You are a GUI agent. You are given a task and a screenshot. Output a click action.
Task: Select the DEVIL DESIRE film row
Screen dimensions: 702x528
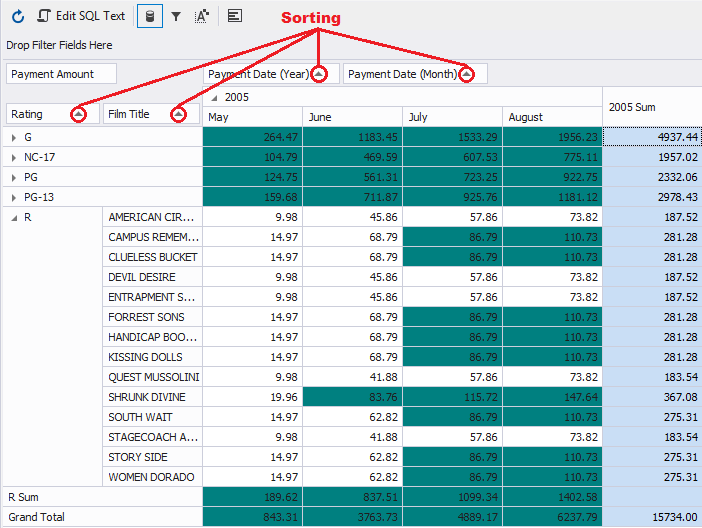(153, 277)
